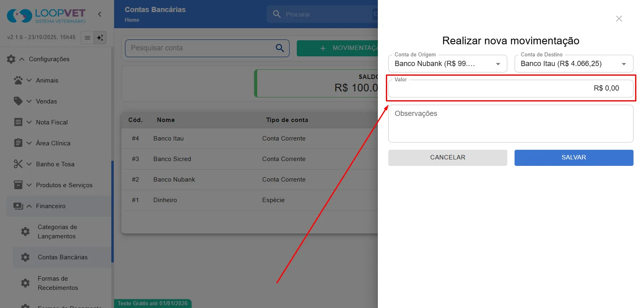Click the Valor input field
Image resolution: width=644 pixels, height=308 pixels.
tap(511, 88)
